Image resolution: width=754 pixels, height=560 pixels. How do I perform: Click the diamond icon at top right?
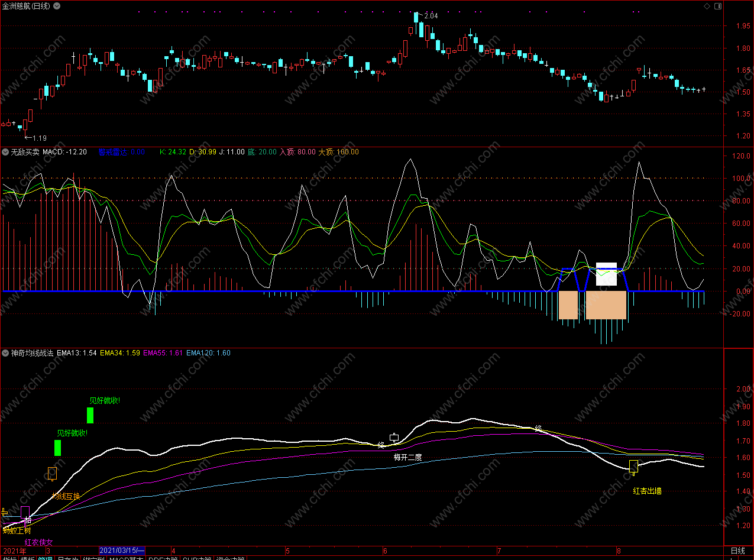707,6
